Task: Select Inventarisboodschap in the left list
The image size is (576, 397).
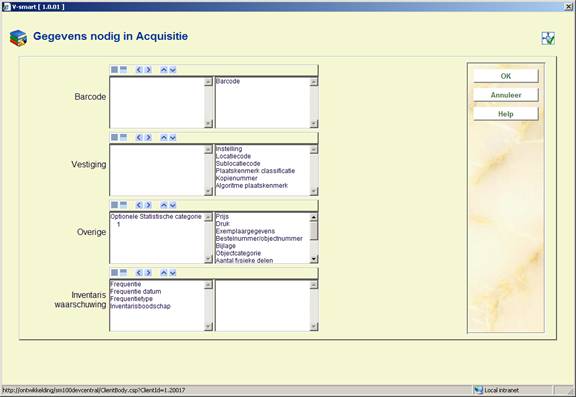Action: pyautogui.click(x=140, y=306)
